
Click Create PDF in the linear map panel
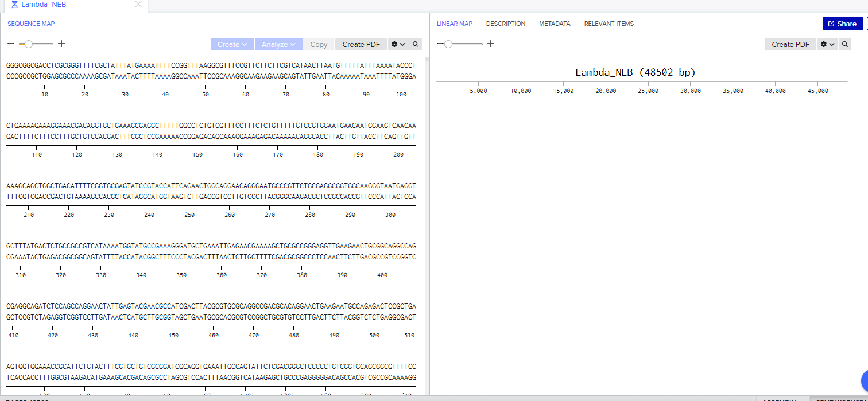click(790, 44)
